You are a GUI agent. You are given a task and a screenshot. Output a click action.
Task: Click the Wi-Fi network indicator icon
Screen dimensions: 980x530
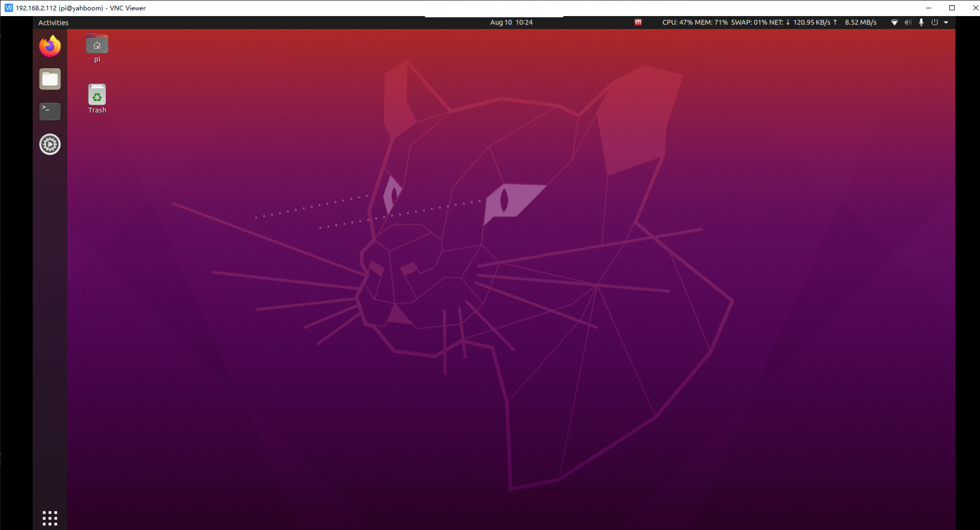coord(894,22)
